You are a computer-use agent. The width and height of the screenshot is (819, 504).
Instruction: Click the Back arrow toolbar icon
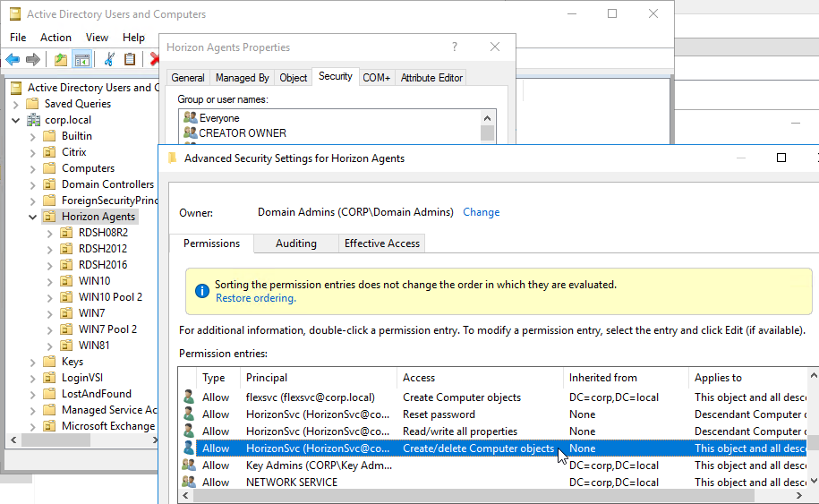pyautogui.click(x=13, y=60)
